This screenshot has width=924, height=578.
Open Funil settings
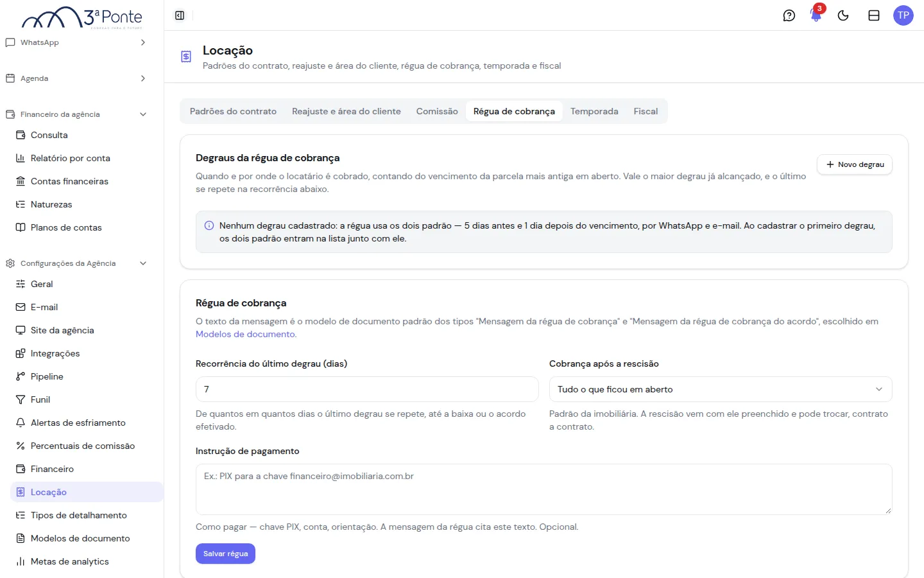point(87,399)
